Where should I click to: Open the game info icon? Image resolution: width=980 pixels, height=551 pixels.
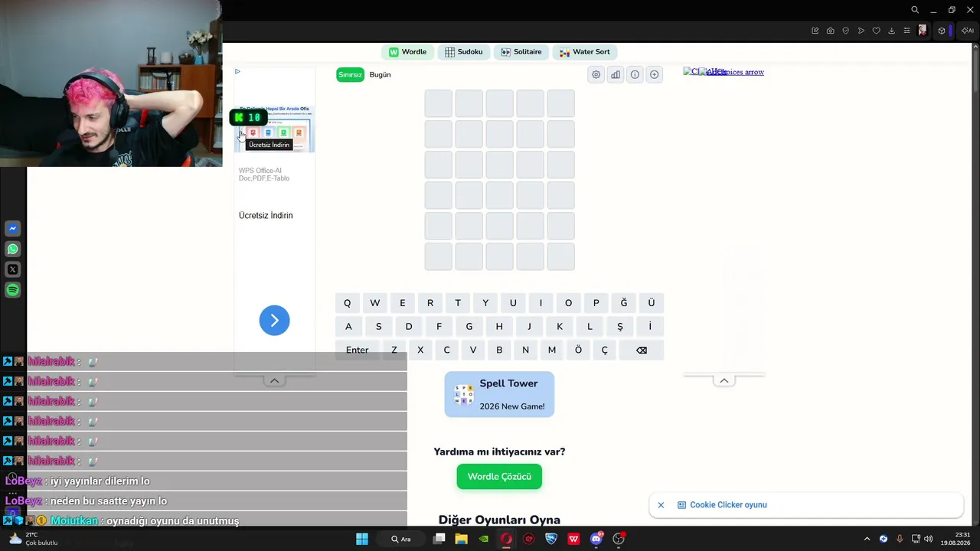coord(635,74)
